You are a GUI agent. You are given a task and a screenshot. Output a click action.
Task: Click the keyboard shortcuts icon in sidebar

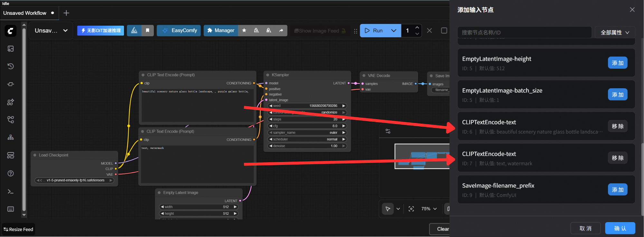click(x=11, y=209)
